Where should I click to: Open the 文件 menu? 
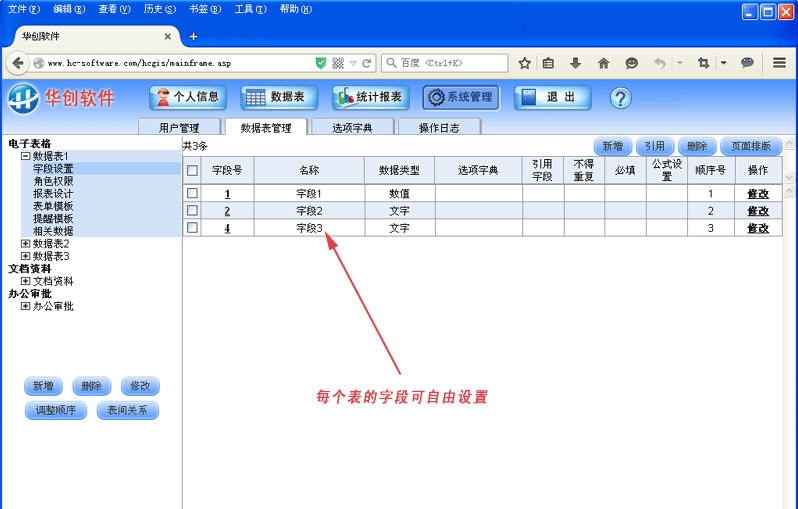23,9
